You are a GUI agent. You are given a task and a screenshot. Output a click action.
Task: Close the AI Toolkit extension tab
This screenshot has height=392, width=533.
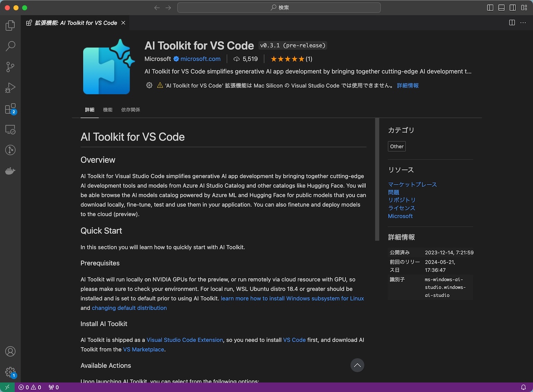(123, 23)
